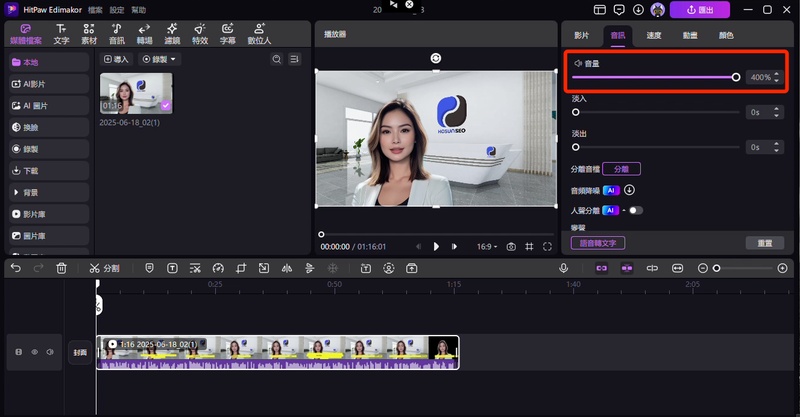Click the undo arrow in timeline toolbar
Screen dimensions: 800x417
pyautogui.click(x=16, y=268)
